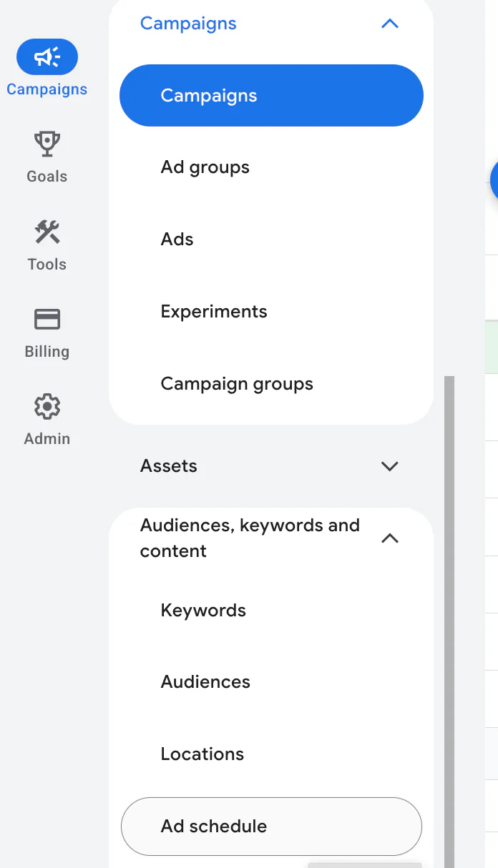This screenshot has width=498, height=868.
Task: Collapse the Campaigns section chevron
Action: pos(389,24)
